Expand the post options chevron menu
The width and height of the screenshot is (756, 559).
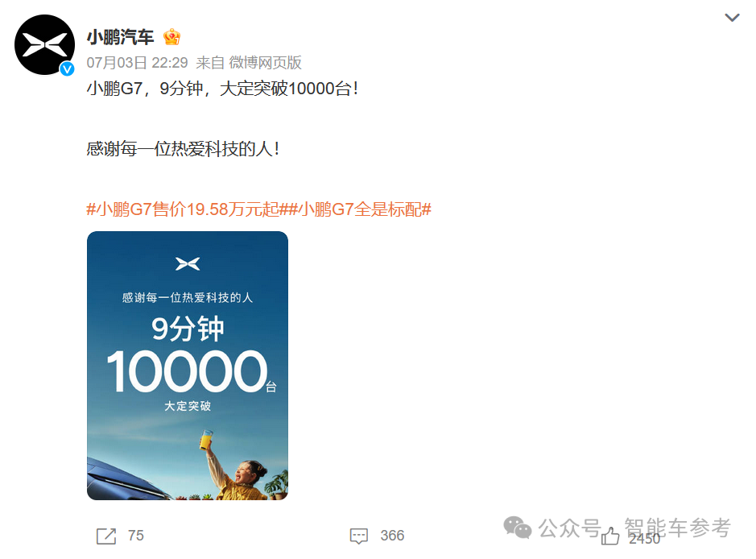(732, 18)
